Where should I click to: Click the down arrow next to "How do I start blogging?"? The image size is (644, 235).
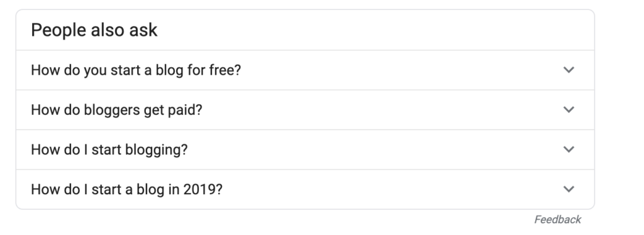tap(569, 150)
